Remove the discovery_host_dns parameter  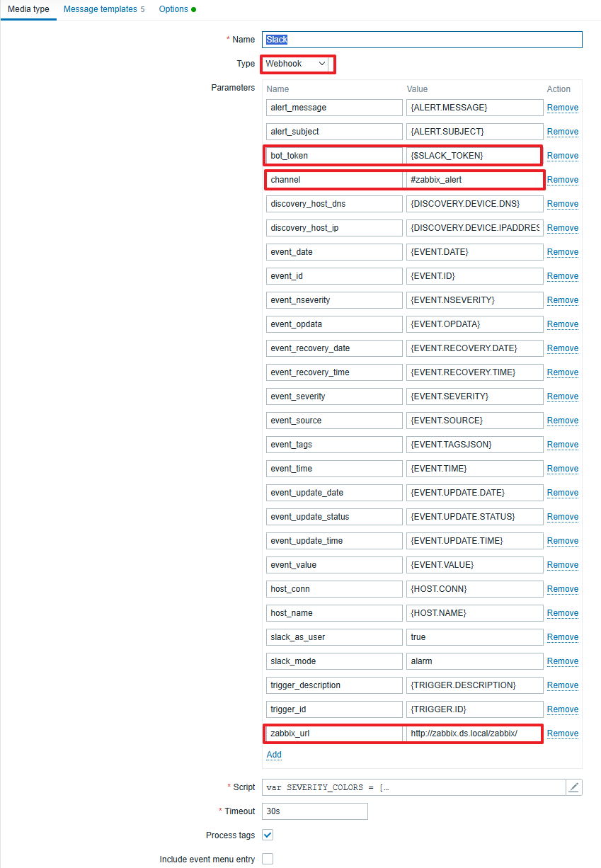coord(563,204)
